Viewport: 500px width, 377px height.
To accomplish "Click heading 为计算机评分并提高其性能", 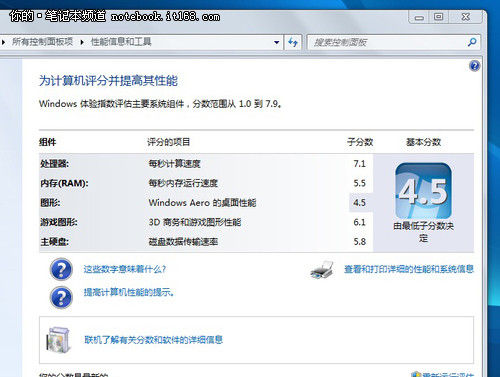I will (108, 81).
